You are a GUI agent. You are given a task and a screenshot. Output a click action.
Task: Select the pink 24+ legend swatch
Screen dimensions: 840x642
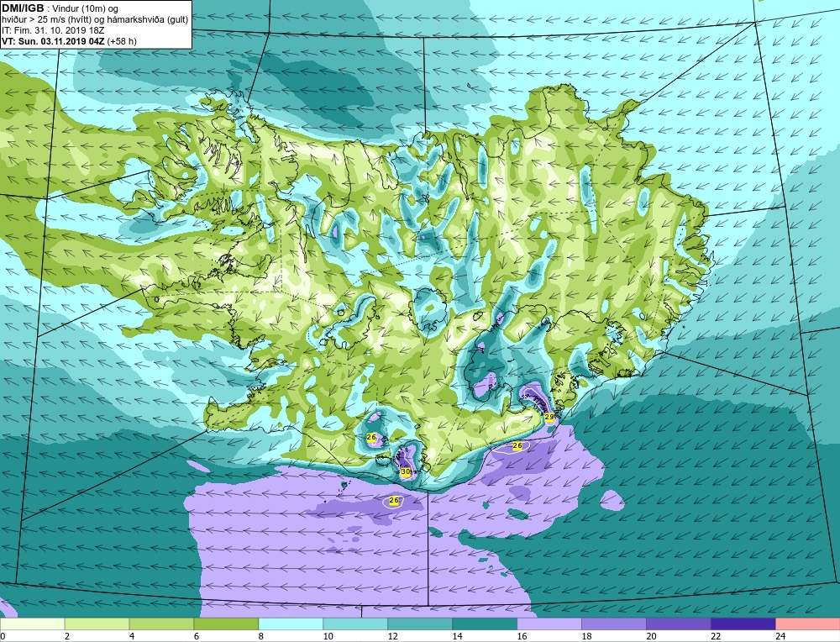(x=807, y=624)
